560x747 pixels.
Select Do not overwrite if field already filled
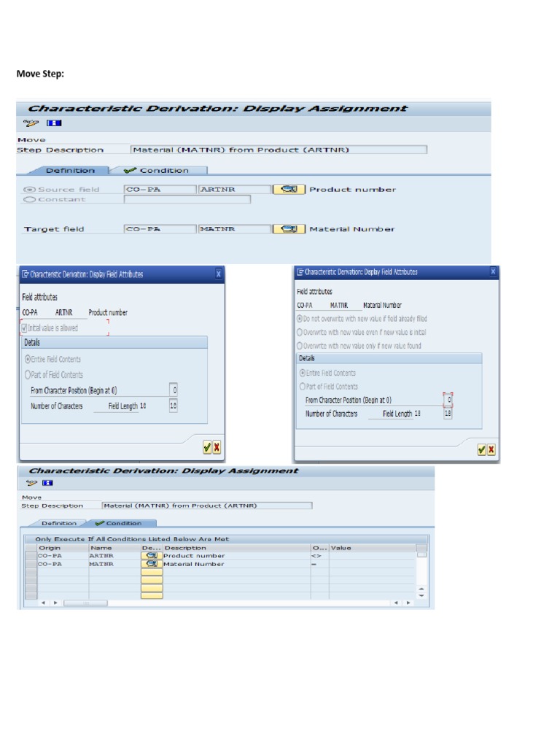[300, 319]
